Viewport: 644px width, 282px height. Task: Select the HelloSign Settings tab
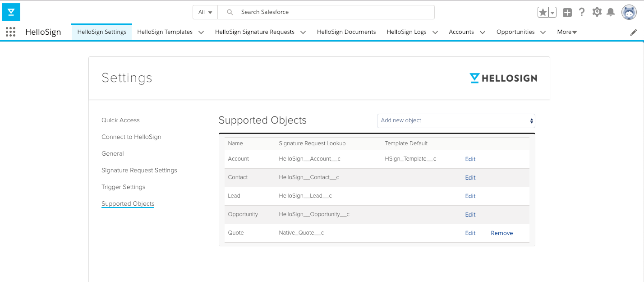[x=102, y=32]
